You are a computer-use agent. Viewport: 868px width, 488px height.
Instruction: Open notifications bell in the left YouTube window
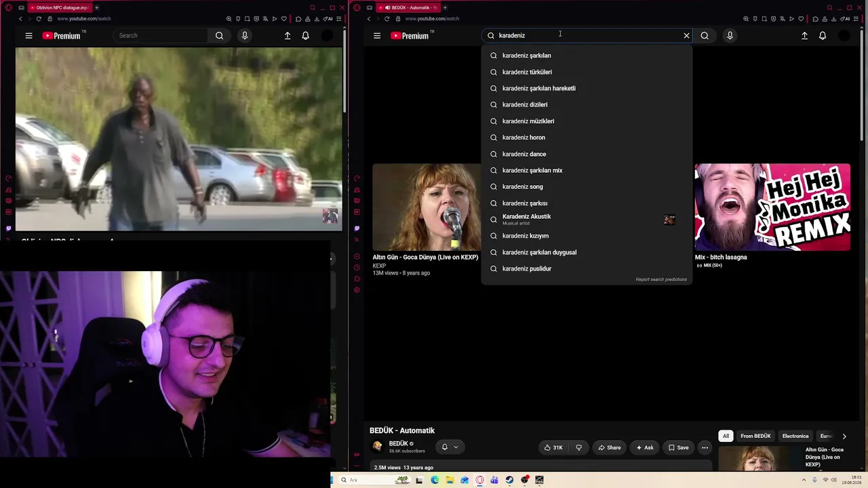pos(305,35)
